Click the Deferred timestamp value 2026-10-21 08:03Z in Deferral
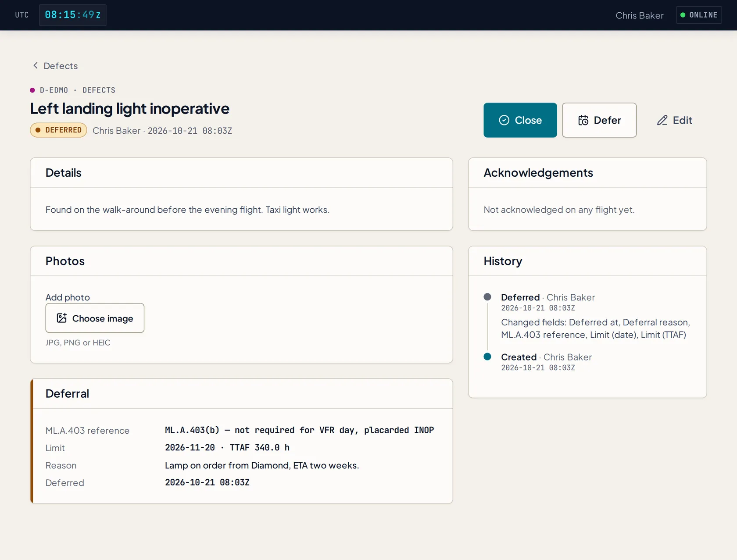737x560 pixels. tap(207, 482)
